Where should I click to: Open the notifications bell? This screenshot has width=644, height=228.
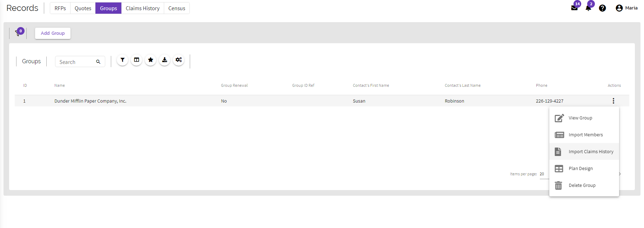point(588,8)
